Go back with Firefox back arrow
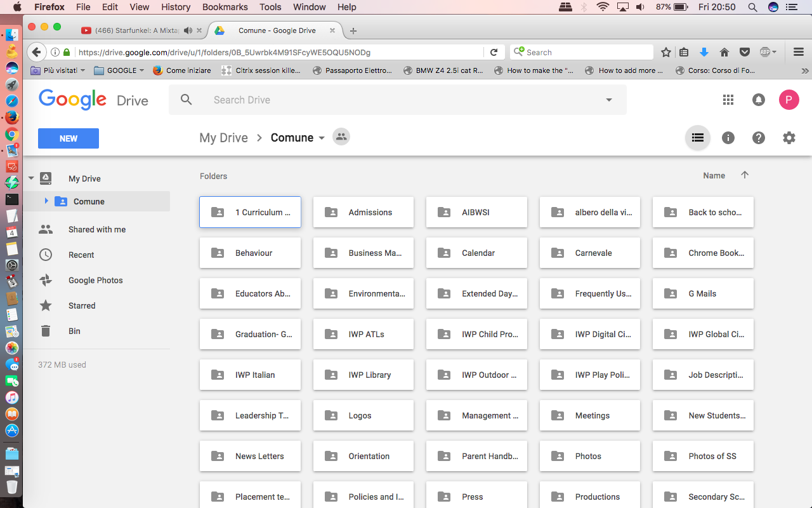The height and width of the screenshot is (508, 812). click(x=36, y=52)
